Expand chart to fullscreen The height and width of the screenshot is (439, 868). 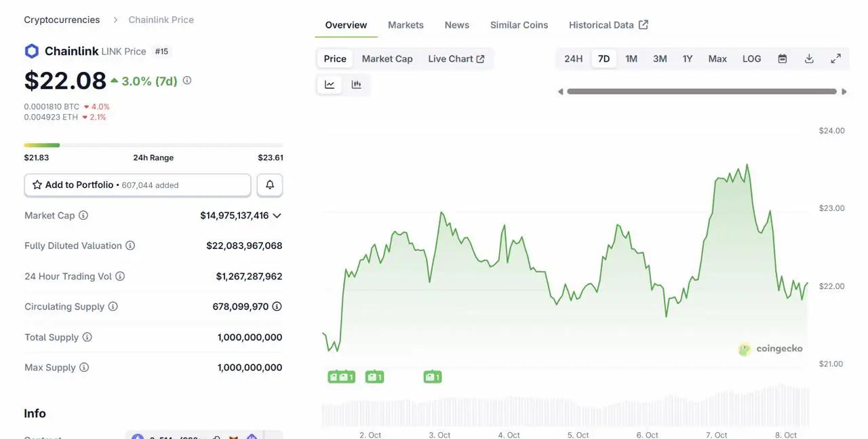[x=835, y=59]
